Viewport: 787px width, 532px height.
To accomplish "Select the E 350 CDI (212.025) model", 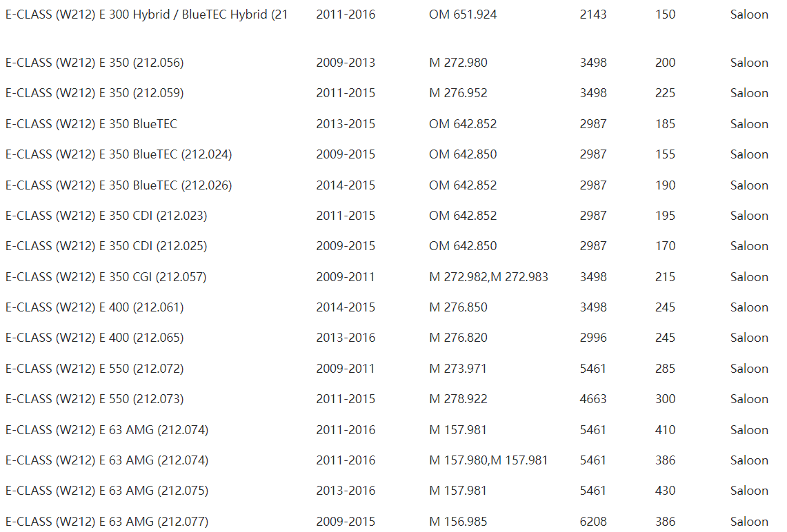I will coord(106,246).
